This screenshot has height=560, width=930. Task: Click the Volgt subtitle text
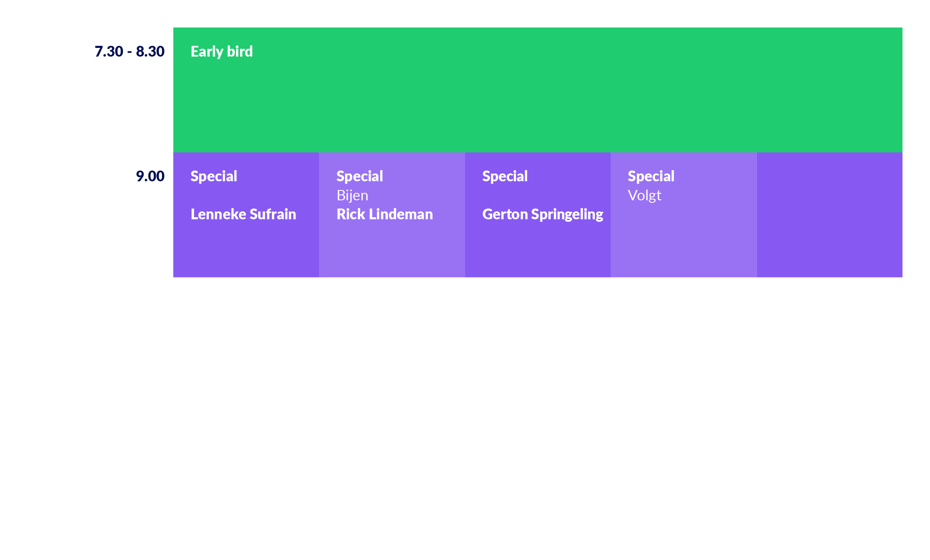coord(644,195)
